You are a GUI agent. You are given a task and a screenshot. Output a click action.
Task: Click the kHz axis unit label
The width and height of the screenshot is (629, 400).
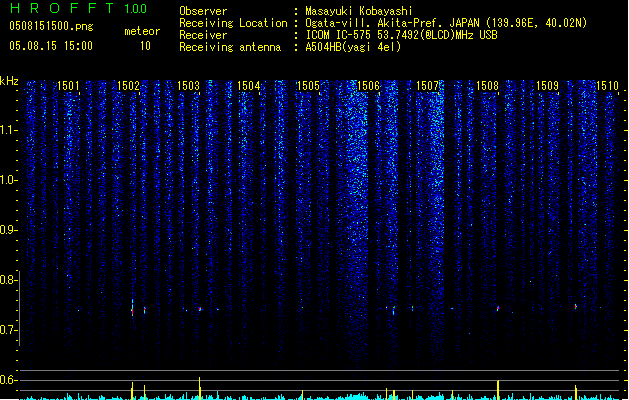9,81
